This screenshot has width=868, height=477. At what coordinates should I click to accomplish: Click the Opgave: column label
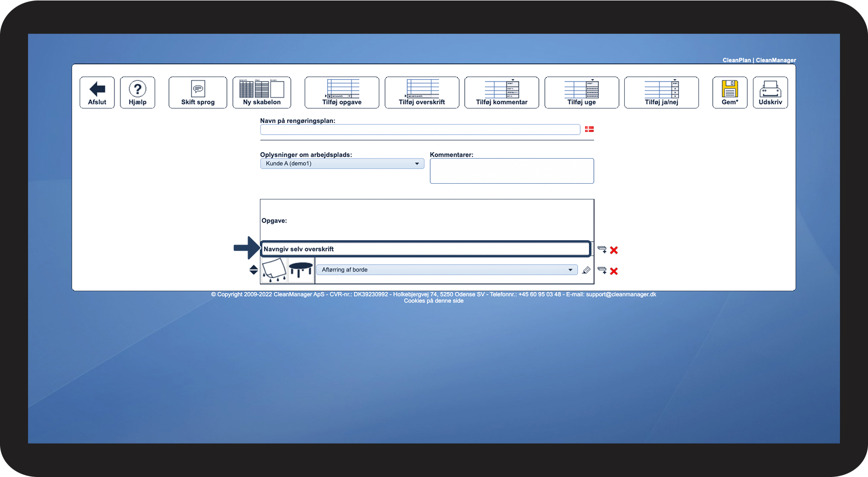274,221
